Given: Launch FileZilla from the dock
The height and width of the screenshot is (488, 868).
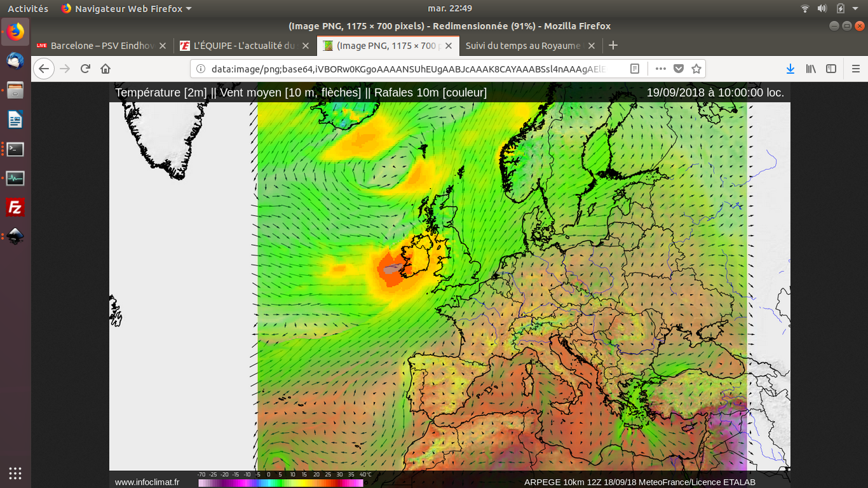Looking at the screenshot, I should pyautogui.click(x=15, y=207).
